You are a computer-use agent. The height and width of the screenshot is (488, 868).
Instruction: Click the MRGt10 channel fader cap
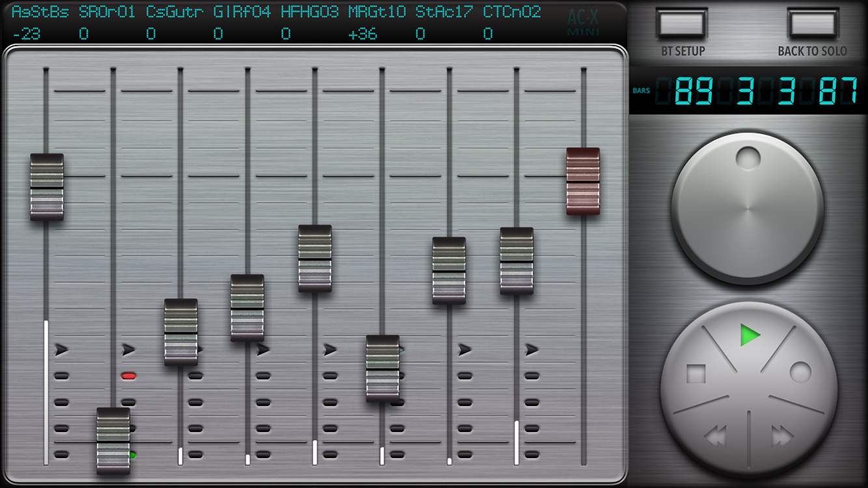tap(383, 368)
